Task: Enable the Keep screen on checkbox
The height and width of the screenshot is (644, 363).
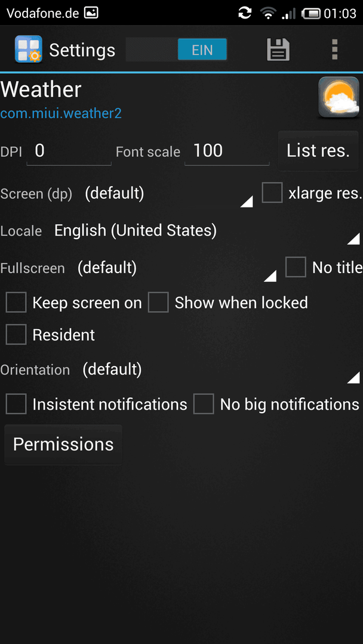Action: tap(16, 303)
